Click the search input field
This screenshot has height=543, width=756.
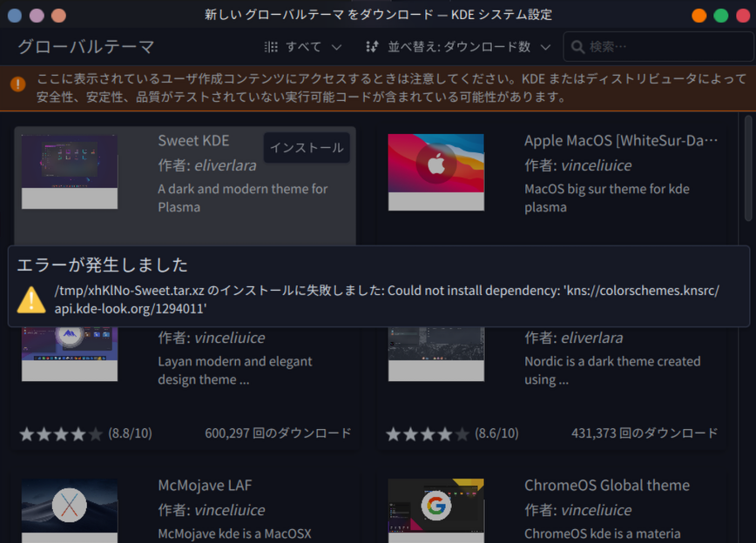point(658,47)
